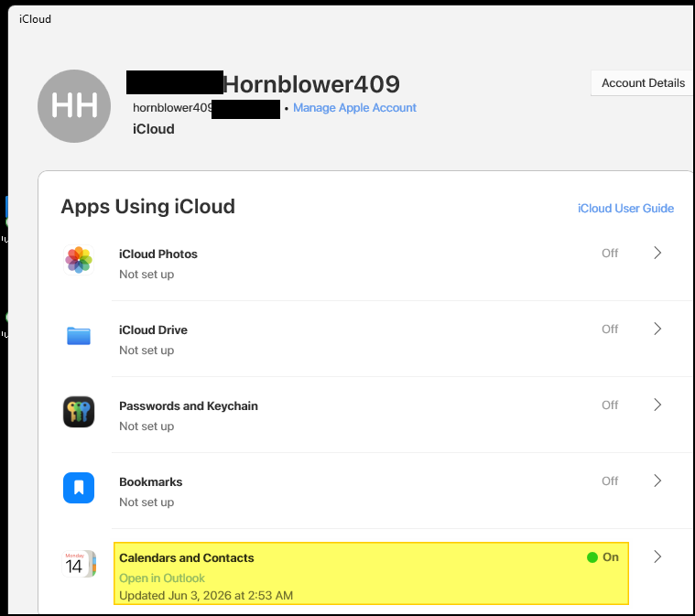Expand Calendars and Contacts chevron
The width and height of the screenshot is (695, 616).
coord(657,557)
